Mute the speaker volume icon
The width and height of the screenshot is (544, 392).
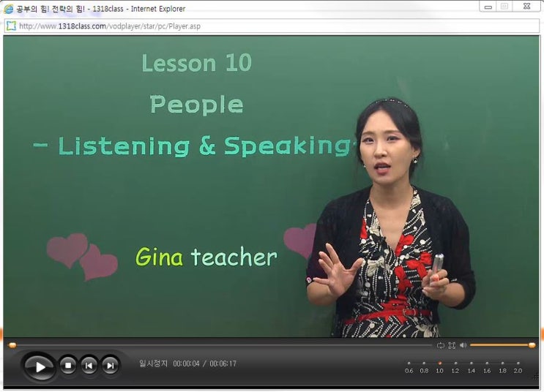click(463, 345)
